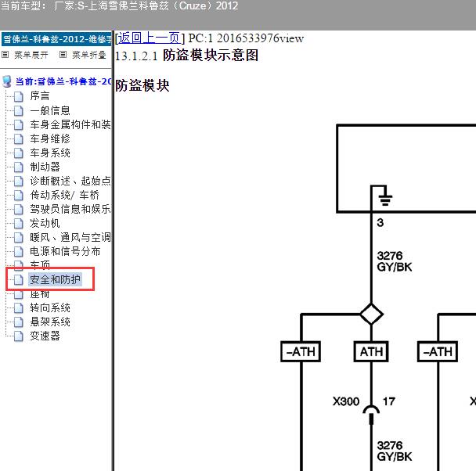Click the 菜单折叠 square icon
The height and width of the screenshot is (471, 476).
coord(63,55)
